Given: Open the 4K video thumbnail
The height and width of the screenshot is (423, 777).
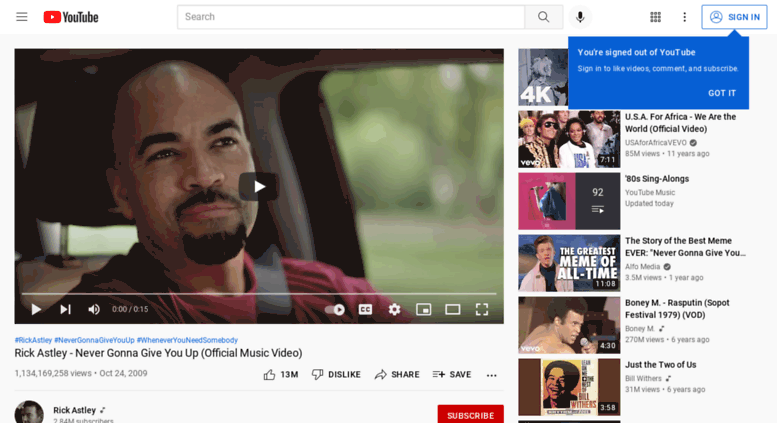Looking at the screenshot, I should click(543, 77).
